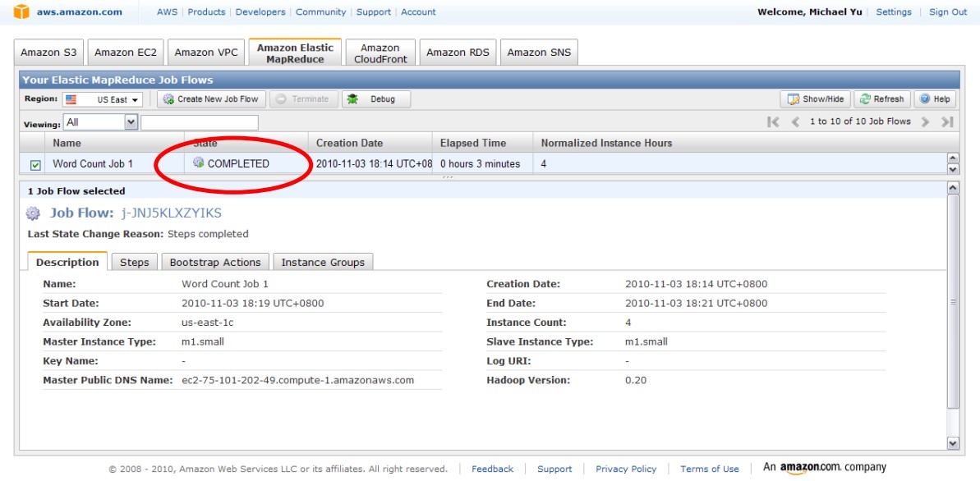Go to the next page of job flows
Image resolution: width=980 pixels, height=481 pixels.
pos(926,121)
